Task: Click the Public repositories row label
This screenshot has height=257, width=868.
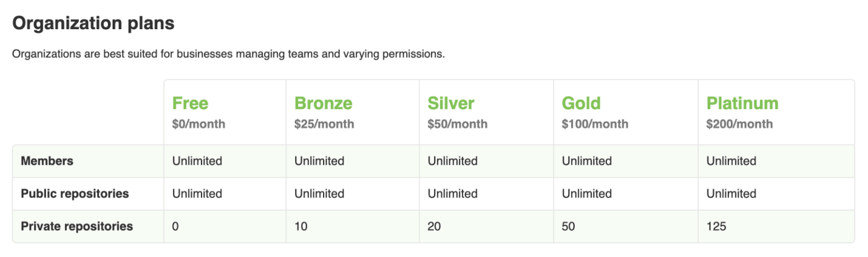Action: (75, 194)
